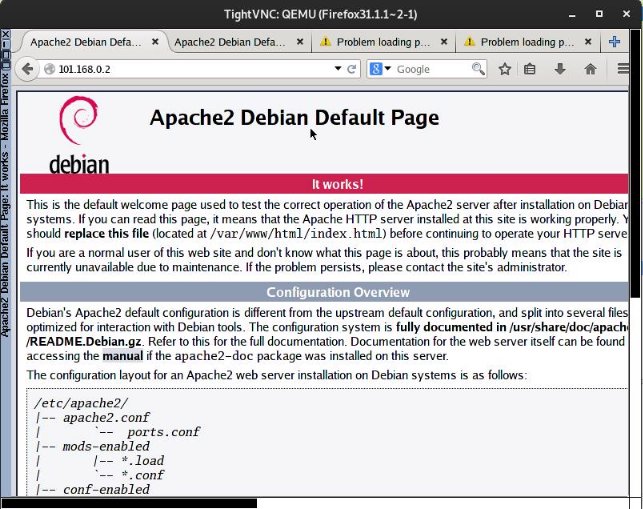
Task: Open the URL history dropdown arrow
Action: coord(338,68)
